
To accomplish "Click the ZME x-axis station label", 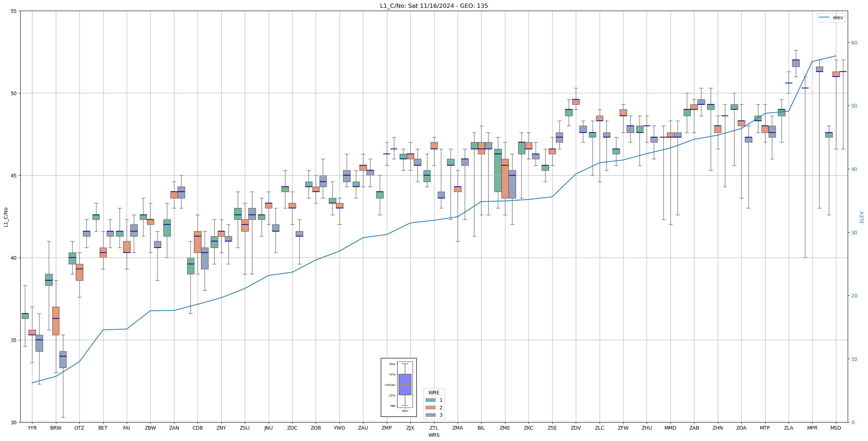I will tap(505, 428).
